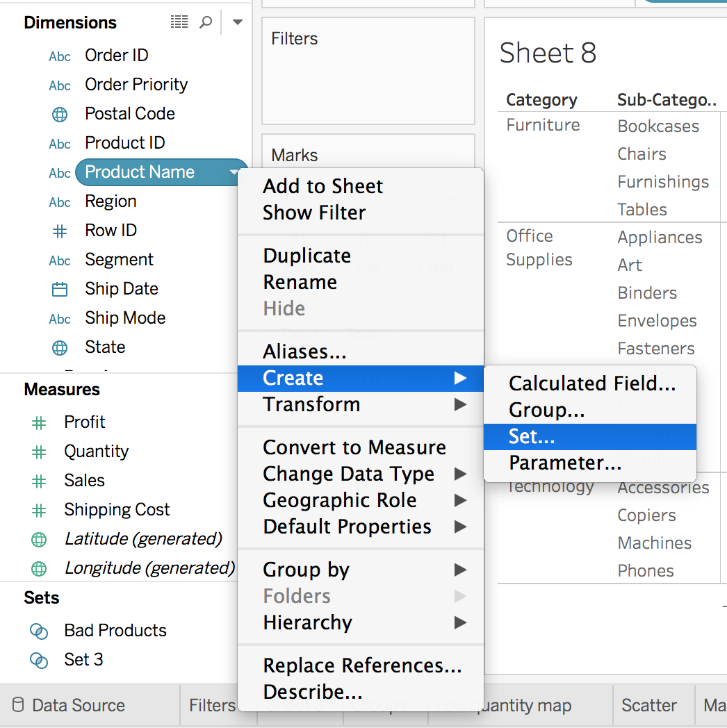Select the Sales measure field
The height and width of the screenshot is (728, 727).
pyautogui.click(x=84, y=480)
